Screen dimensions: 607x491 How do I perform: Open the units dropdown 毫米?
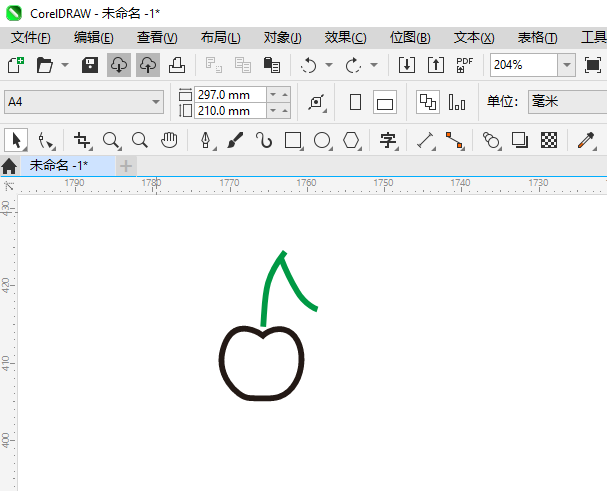point(568,102)
